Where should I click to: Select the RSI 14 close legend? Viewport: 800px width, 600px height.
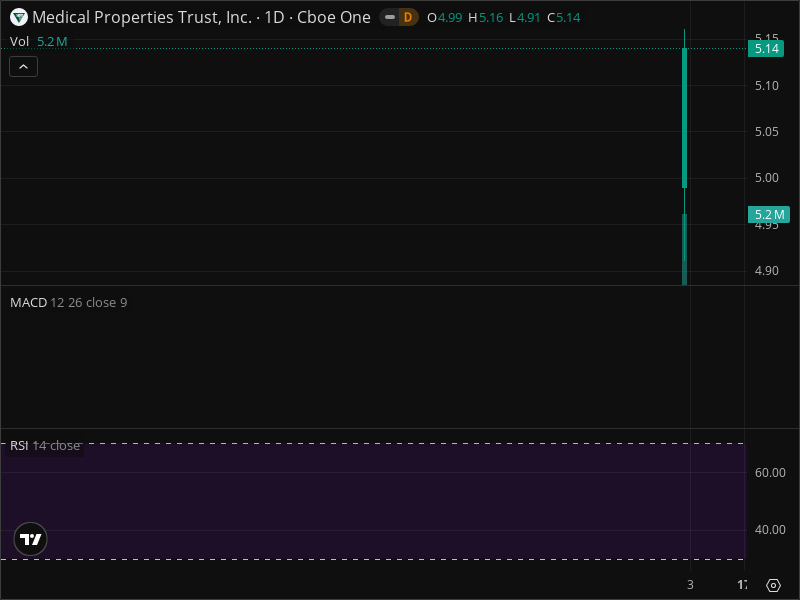point(45,445)
